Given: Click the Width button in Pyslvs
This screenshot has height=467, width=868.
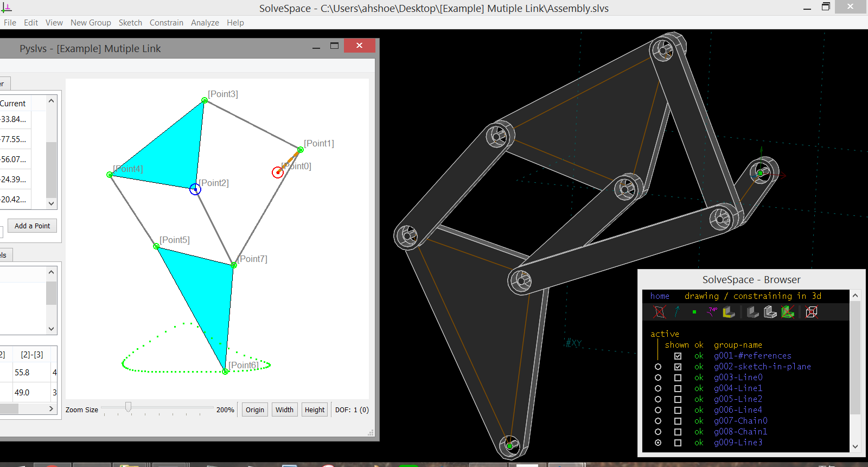Looking at the screenshot, I should pyautogui.click(x=284, y=410).
